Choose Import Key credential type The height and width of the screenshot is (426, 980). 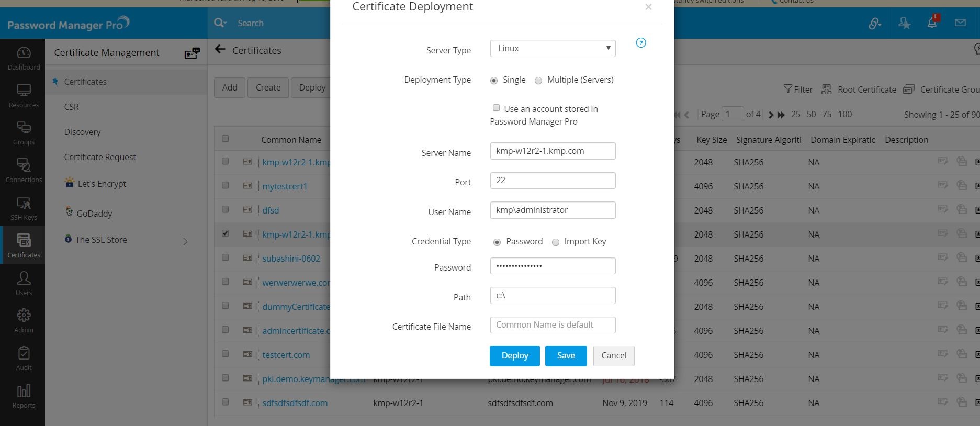(x=556, y=242)
